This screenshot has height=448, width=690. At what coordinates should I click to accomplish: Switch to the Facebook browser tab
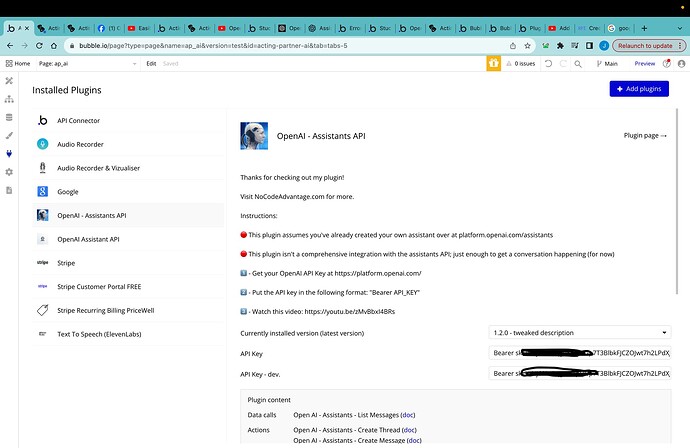(x=109, y=28)
